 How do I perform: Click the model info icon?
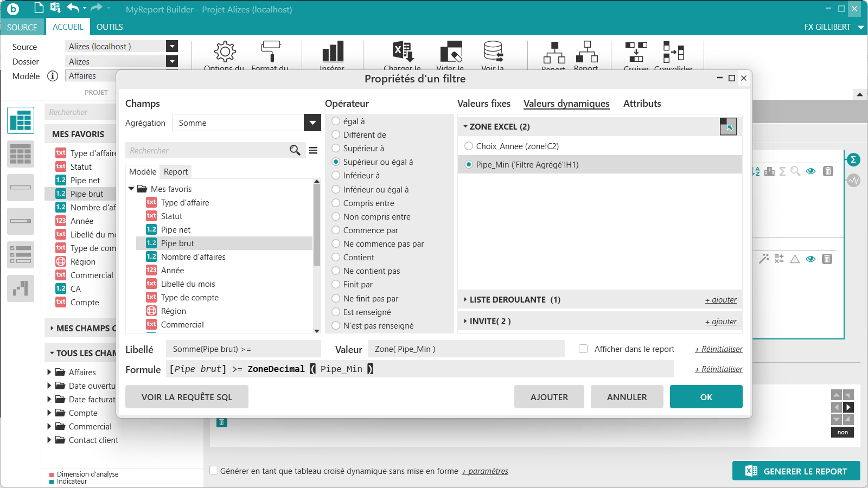point(53,76)
